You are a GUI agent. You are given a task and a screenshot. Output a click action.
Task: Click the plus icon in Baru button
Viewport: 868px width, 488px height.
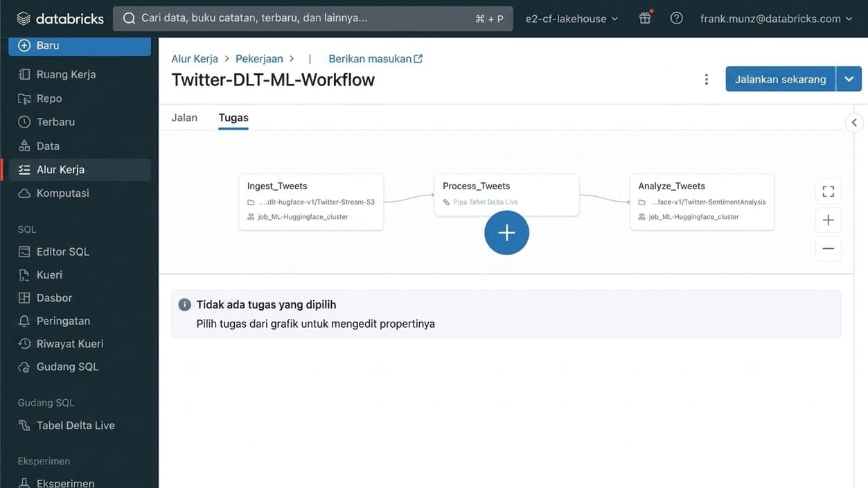(24, 45)
